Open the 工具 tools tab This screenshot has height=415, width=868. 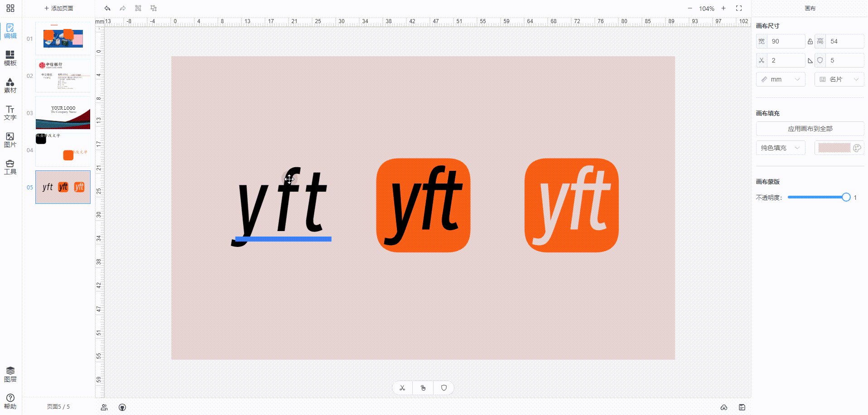10,167
